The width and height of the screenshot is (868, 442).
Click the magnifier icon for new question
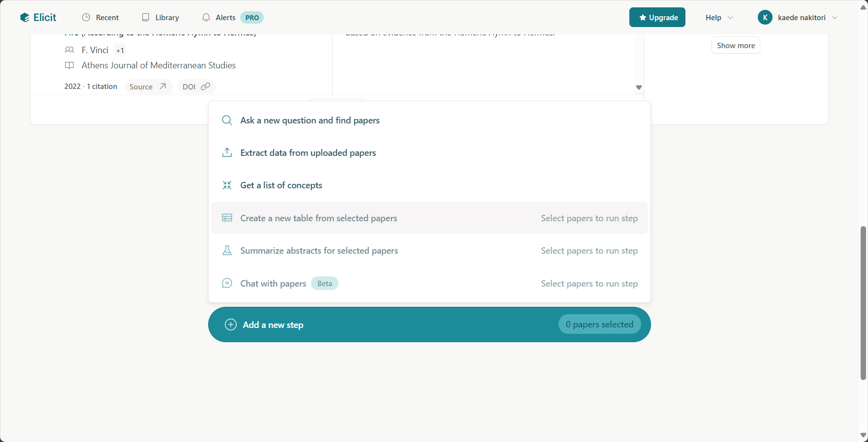pyautogui.click(x=227, y=120)
